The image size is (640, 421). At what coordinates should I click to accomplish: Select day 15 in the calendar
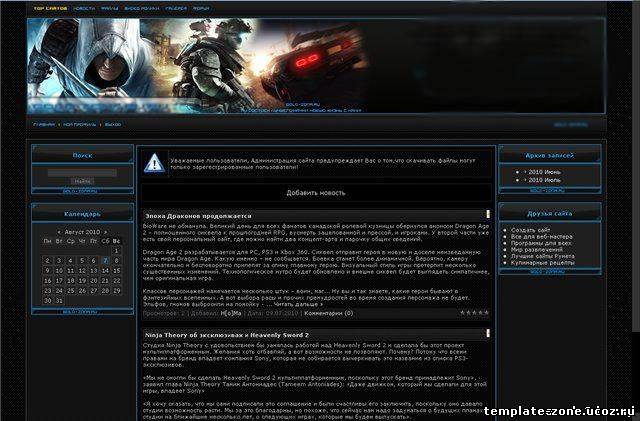[x=116, y=270]
